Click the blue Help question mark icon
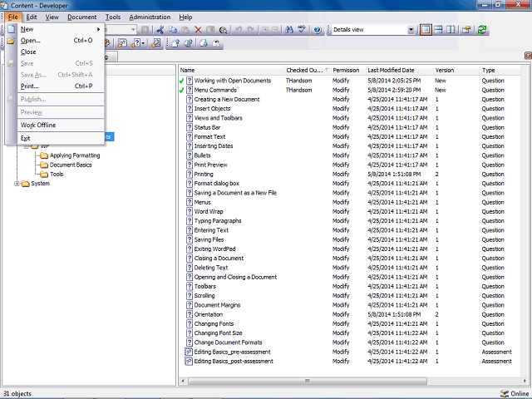This screenshot has height=399, width=532. [x=318, y=30]
